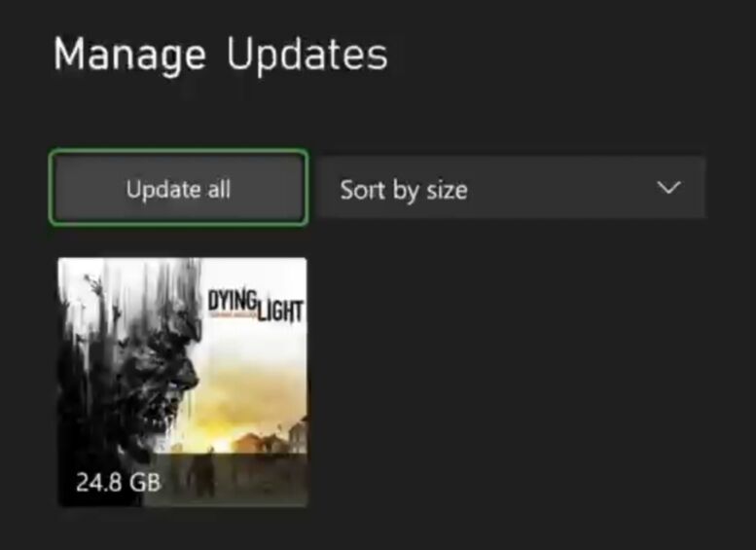Click the green-outlined Update all control
This screenshot has height=550, width=756.
tap(178, 188)
